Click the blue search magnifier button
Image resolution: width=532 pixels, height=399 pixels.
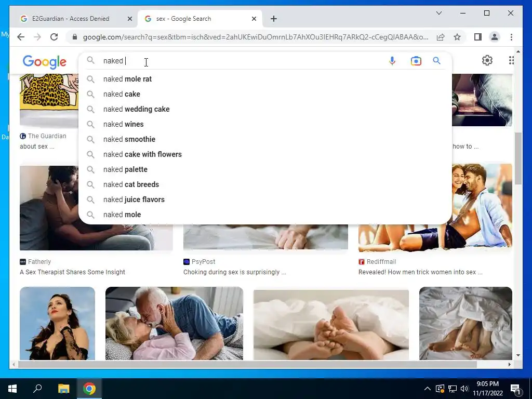click(x=436, y=61)
